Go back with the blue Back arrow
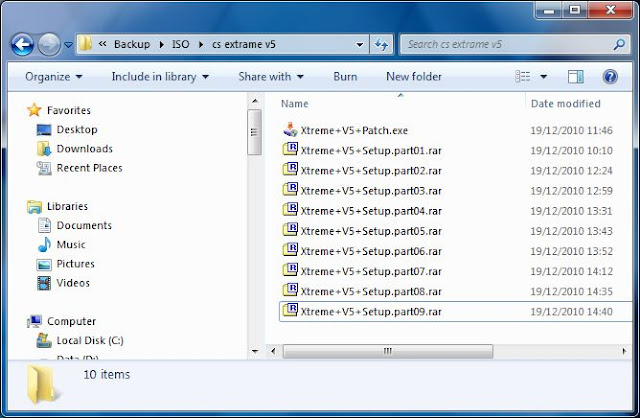 point(22,44)
